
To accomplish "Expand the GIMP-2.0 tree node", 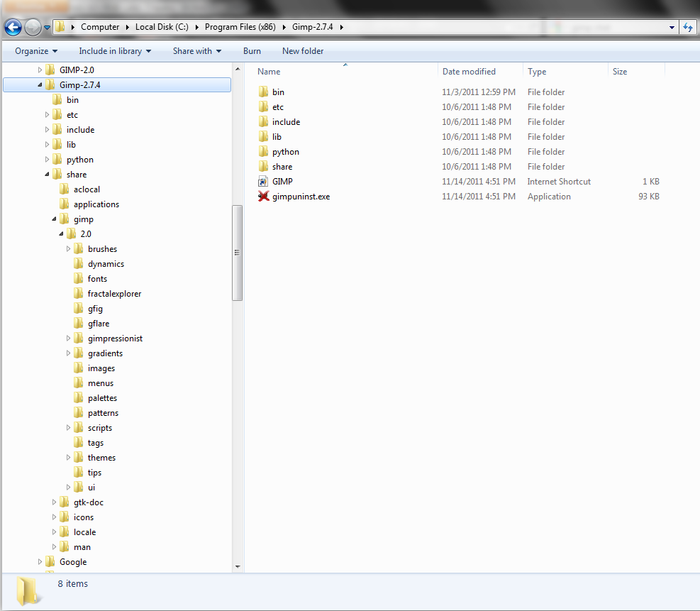I will pyautogui.click(x=40, y=70).
